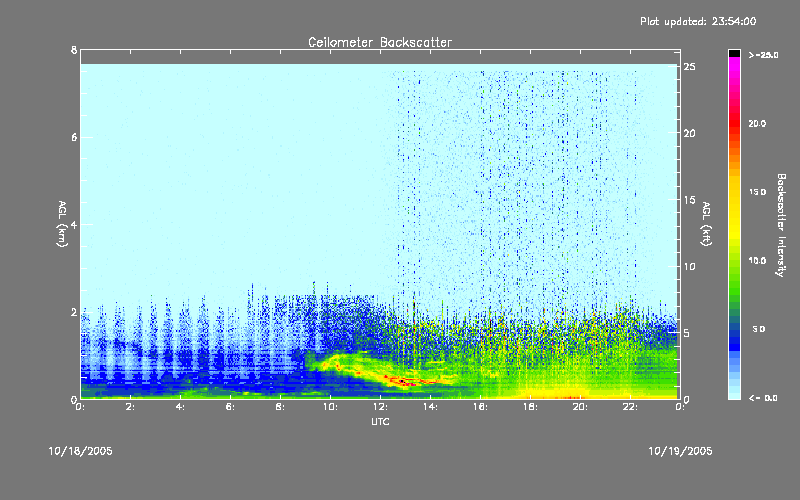Viewport: 800px width, 500px height.
Task: Select the magenta colorbar segment near top
Action: click(734, 66)
